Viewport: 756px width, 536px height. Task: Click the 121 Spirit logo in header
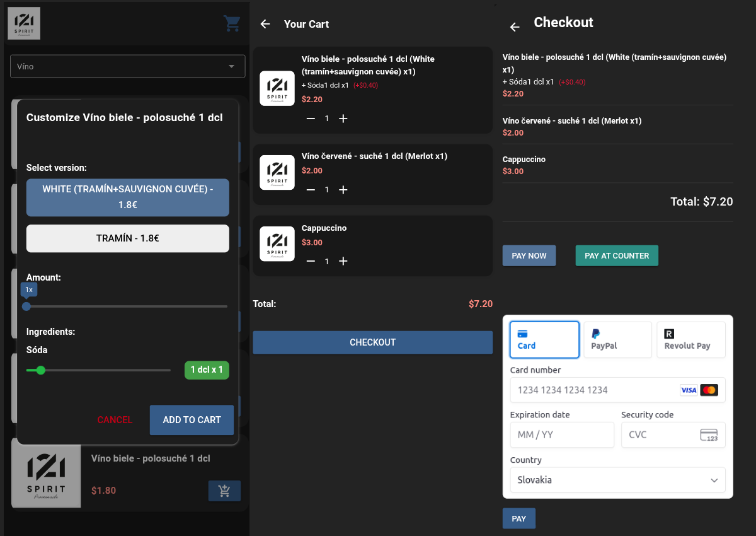24,23
